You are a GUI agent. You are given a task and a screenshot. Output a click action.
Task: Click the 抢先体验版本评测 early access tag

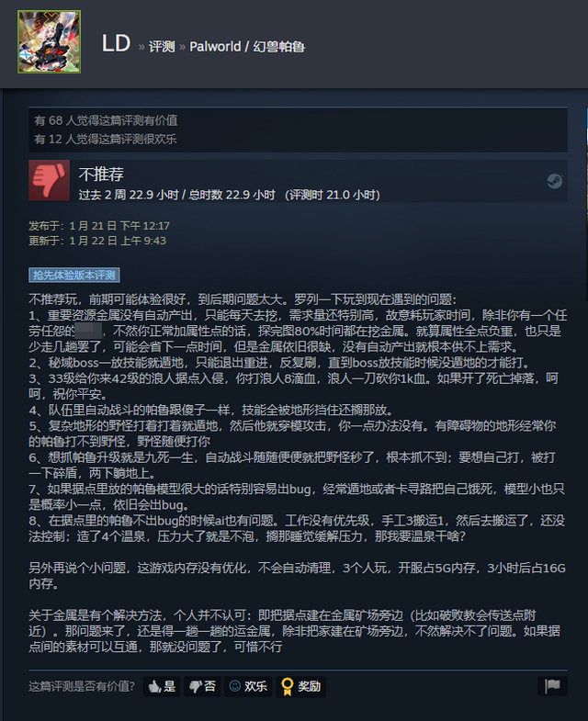click(74, 275)
